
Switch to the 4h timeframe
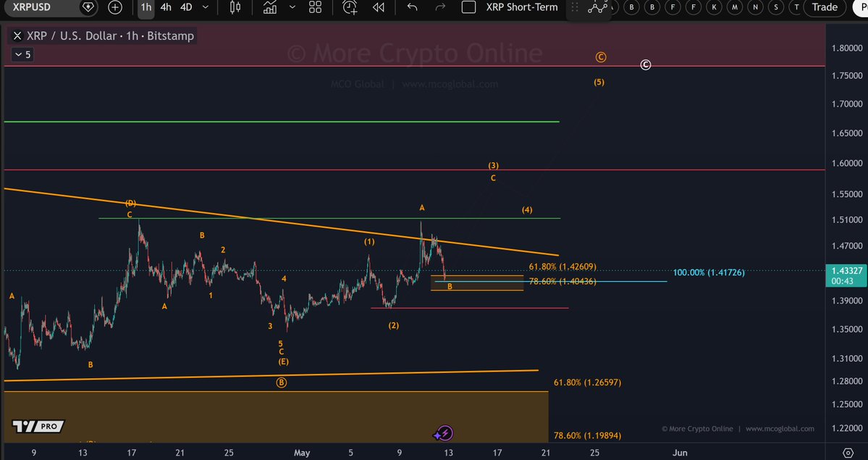coord(166,7)
